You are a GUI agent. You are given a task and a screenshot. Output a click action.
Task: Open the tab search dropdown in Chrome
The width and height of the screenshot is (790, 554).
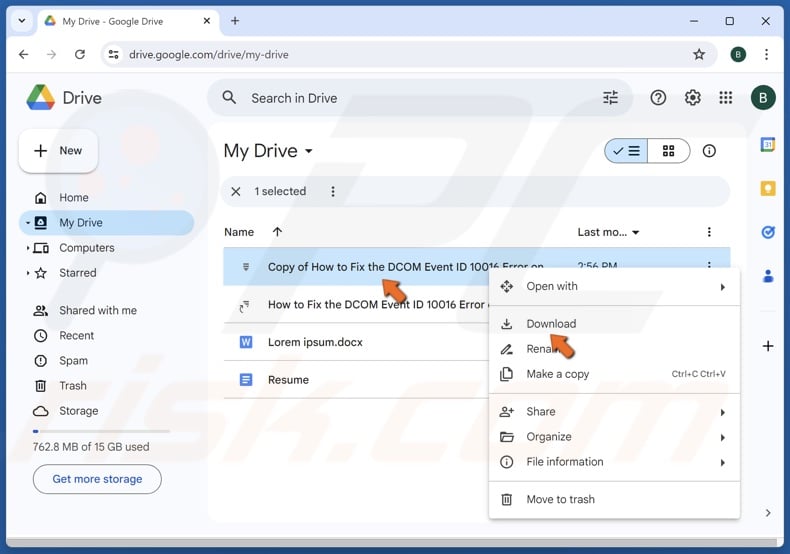(x=22, y=21)
